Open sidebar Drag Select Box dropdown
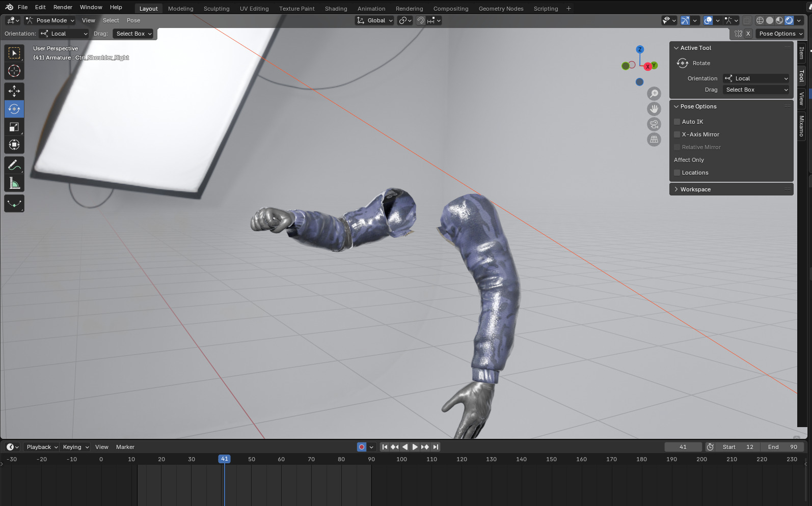Screen dimensions: 812x506 coord(756,90)
